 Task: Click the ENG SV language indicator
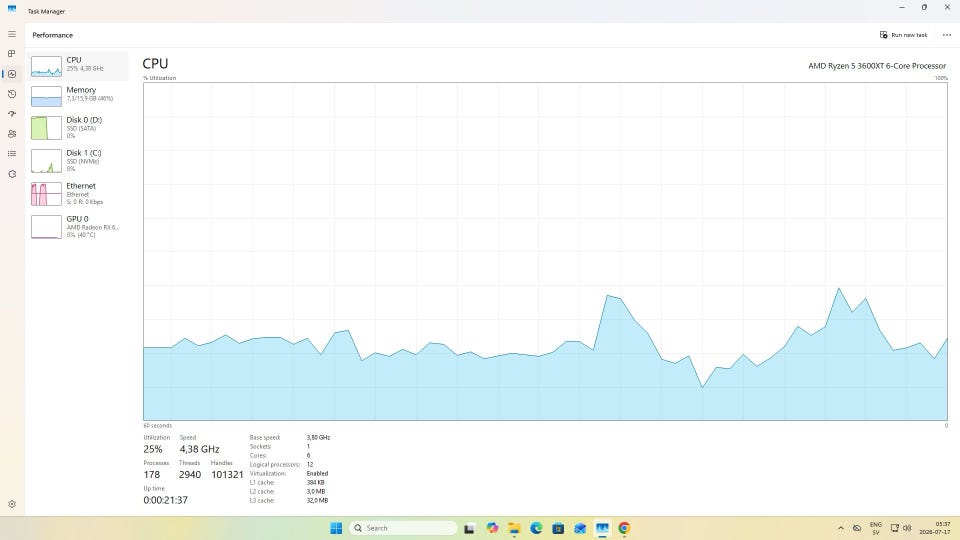(x=876, y=528)
